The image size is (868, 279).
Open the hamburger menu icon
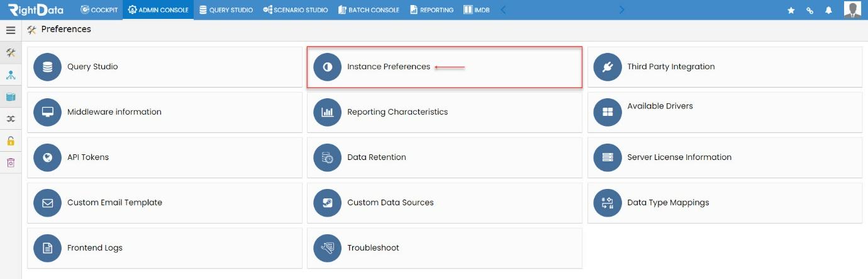(x=11, y=30)
